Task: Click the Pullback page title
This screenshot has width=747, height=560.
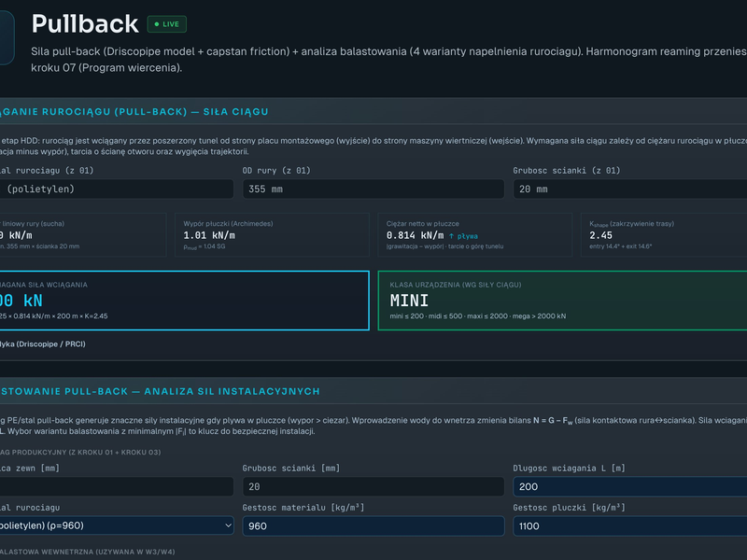Action: coord(85,24)
